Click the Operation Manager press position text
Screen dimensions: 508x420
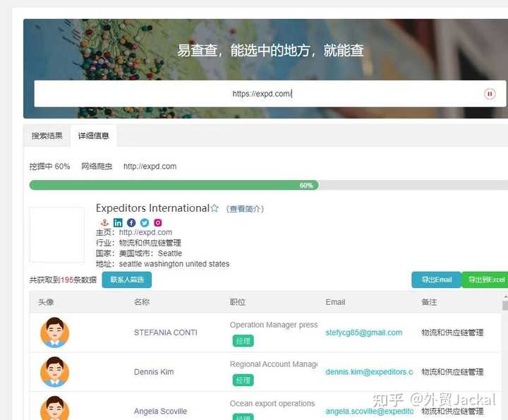click(274, 325)
